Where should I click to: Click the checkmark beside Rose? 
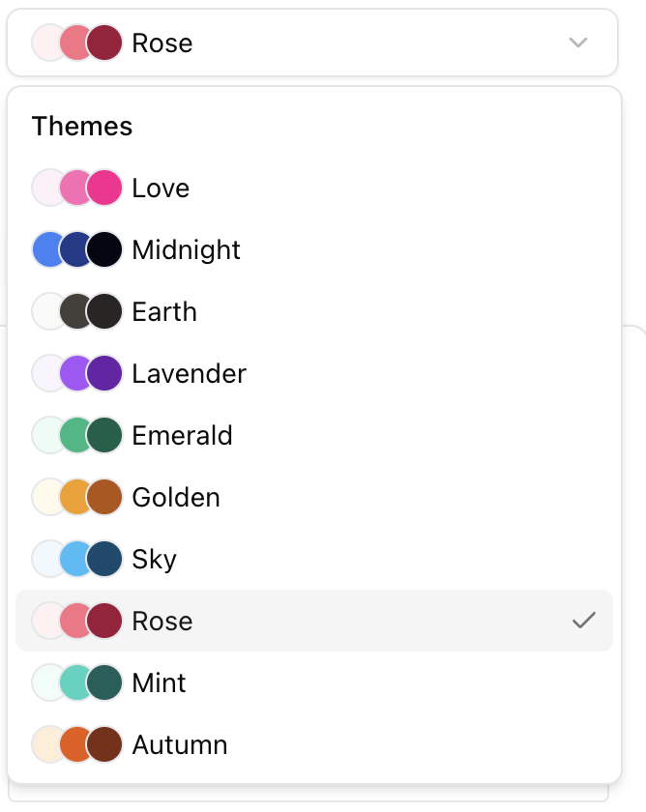pos(584,621)
